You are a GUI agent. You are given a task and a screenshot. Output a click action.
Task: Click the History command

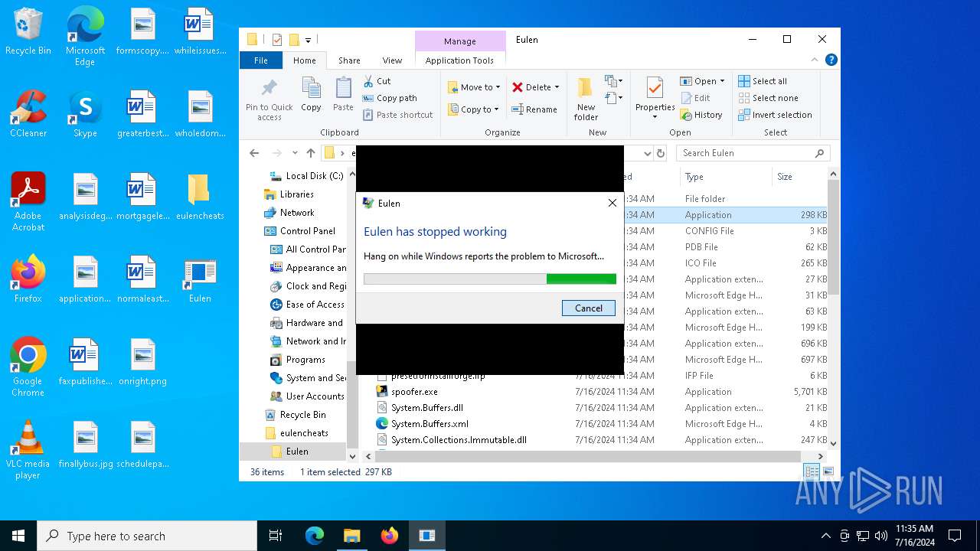(x=701, y=115)
